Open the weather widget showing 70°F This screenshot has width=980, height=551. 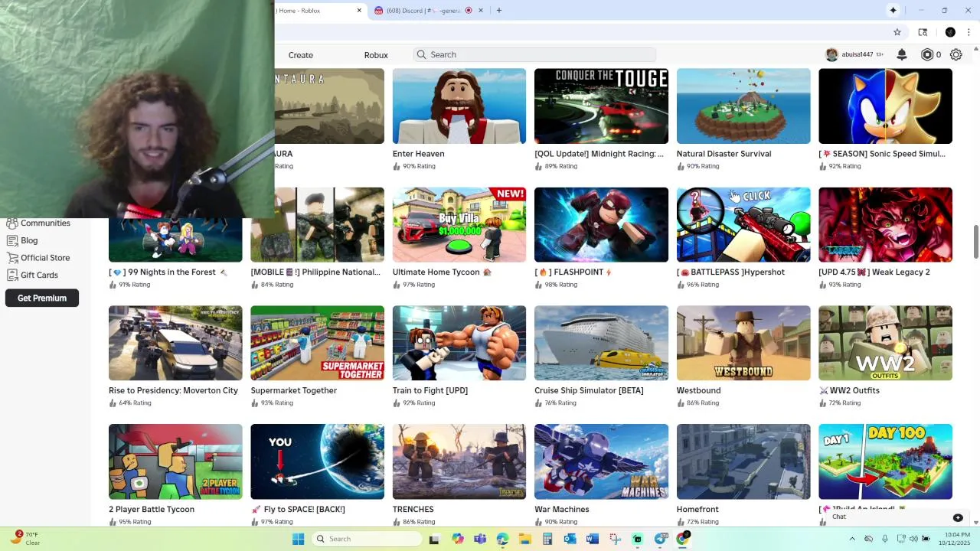(24, 539)
